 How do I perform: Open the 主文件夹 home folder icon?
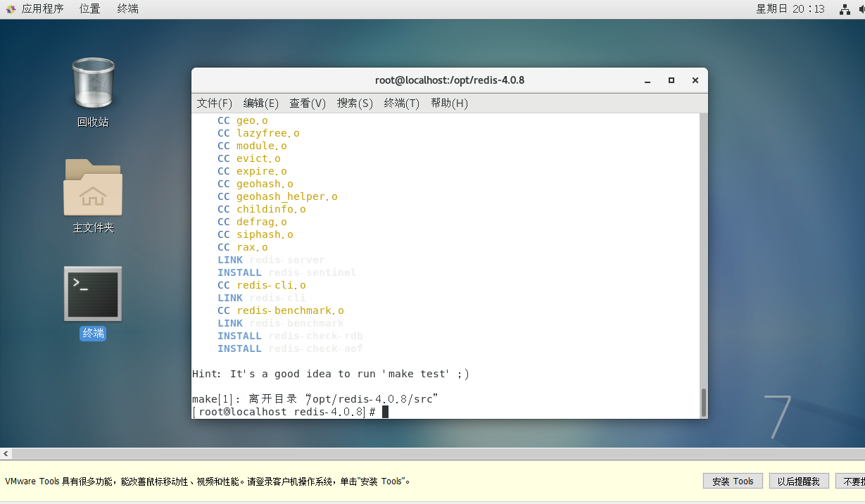pyautogui.click(x=92, y=188)
